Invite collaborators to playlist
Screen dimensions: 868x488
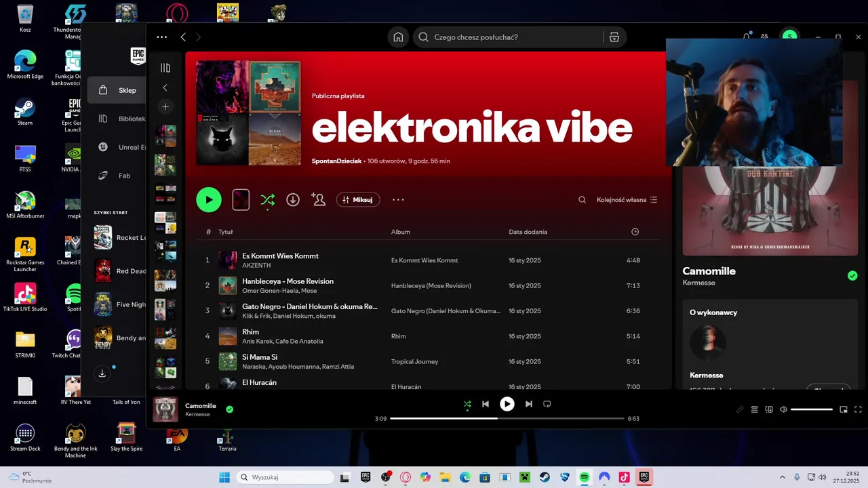[x=318, y=199]
